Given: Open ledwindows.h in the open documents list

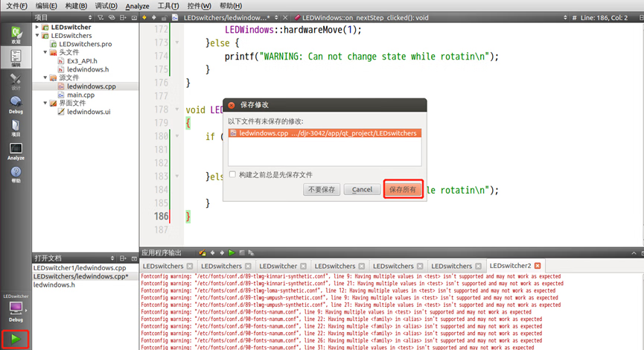Looking at the screenshot, I should tap(54, 284).
